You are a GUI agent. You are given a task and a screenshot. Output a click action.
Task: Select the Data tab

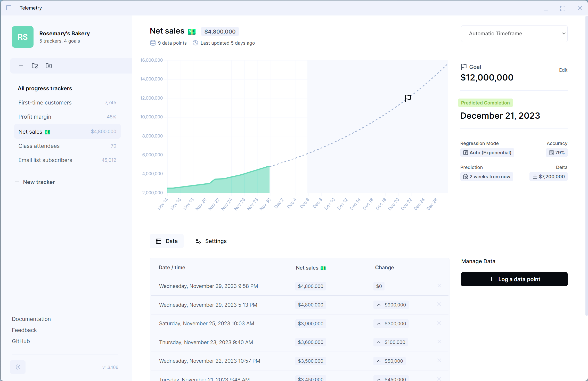point(167,241)
